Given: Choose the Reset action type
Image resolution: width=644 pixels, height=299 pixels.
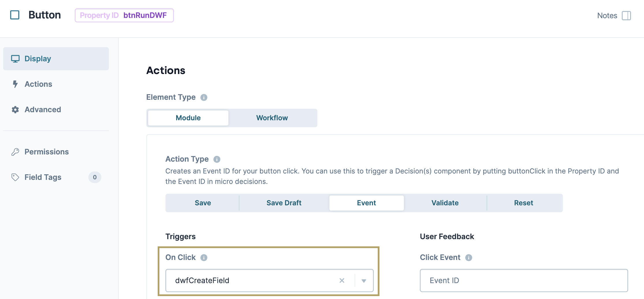Looking at the screenshot, I should (524, 203).
